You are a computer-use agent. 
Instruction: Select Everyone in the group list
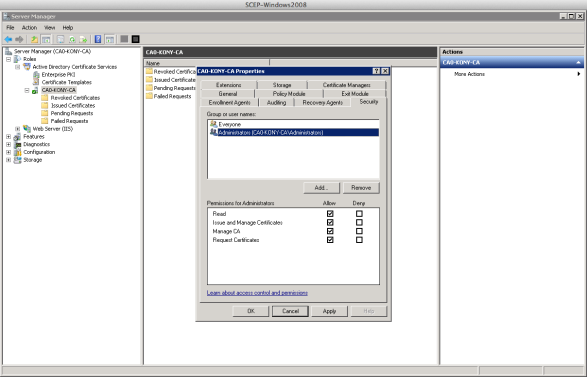pyautogui.click(x=294, y=124)
